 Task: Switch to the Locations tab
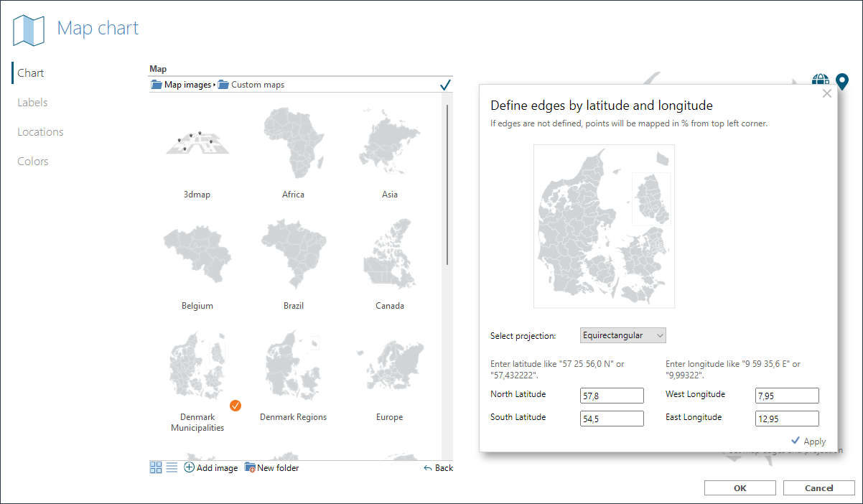click(39, 131)
